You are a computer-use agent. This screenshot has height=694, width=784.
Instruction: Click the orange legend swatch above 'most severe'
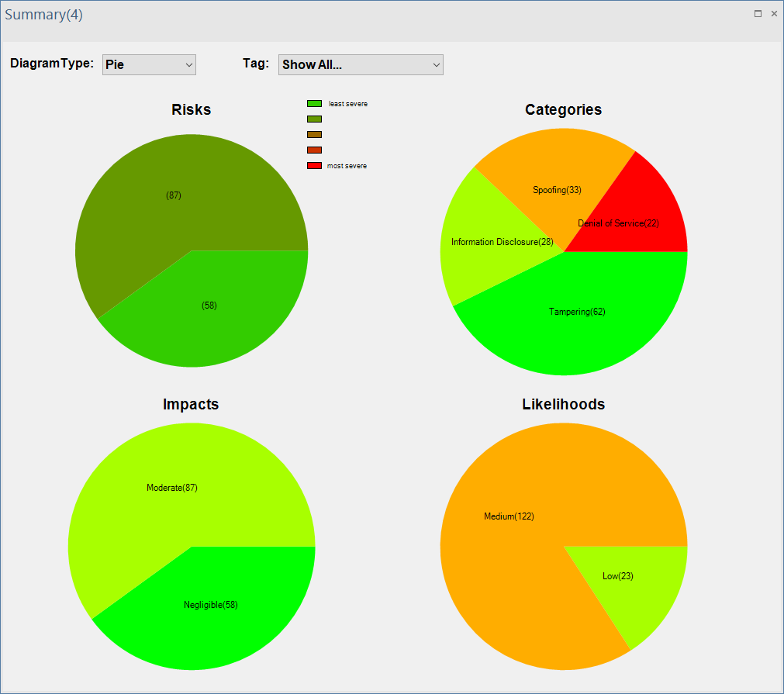click(x=314, y=150)
